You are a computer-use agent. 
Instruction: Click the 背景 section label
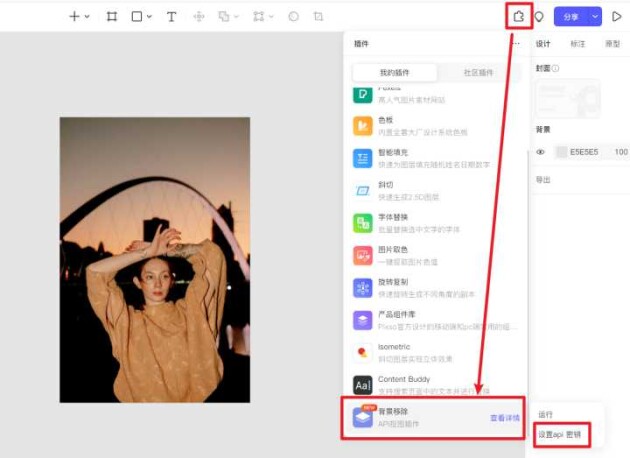tap(543, 129)
